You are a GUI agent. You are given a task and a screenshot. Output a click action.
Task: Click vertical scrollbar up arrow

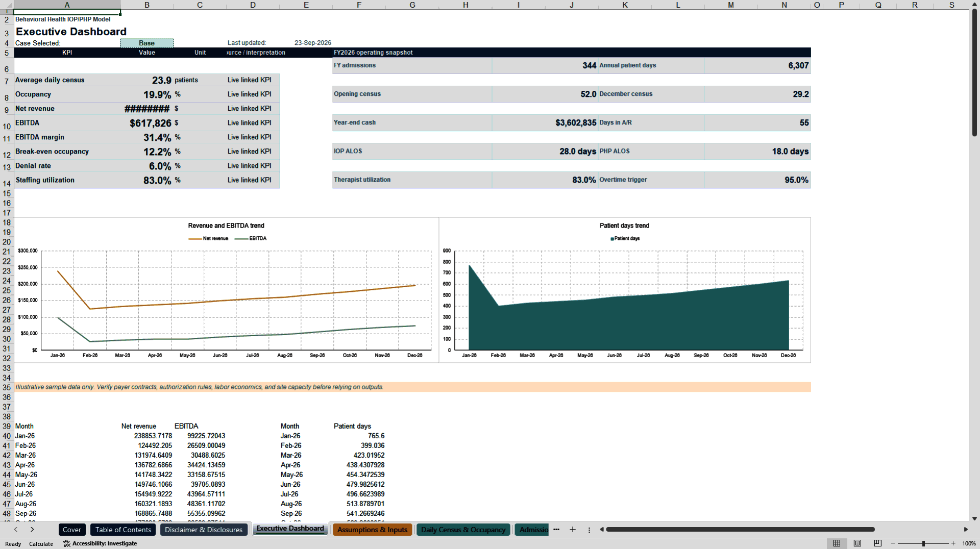click(x=974, y=5)
